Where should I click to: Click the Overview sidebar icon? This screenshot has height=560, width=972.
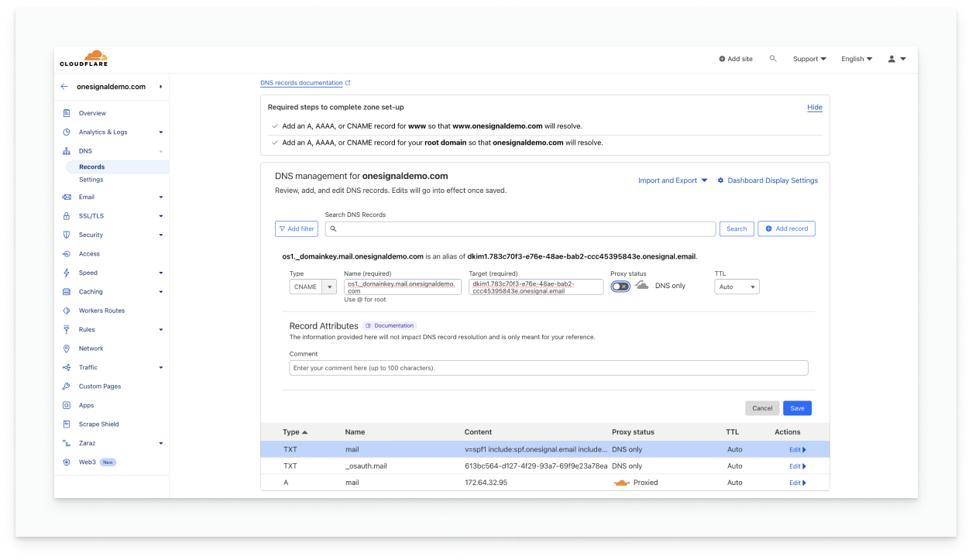click(x=67, y=113)
